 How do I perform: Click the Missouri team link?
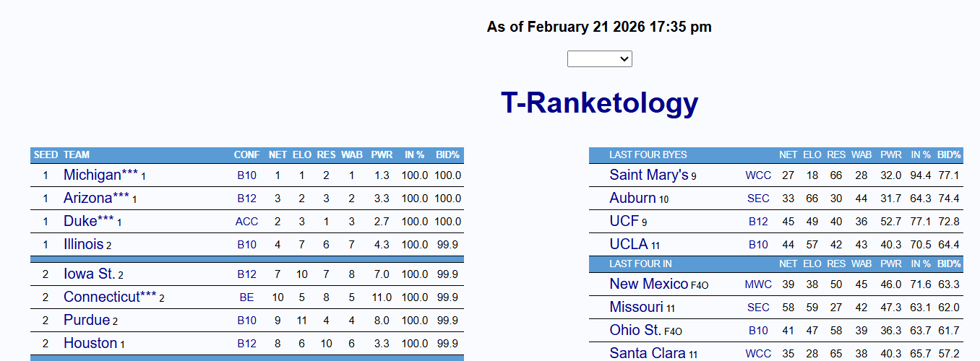636,307
